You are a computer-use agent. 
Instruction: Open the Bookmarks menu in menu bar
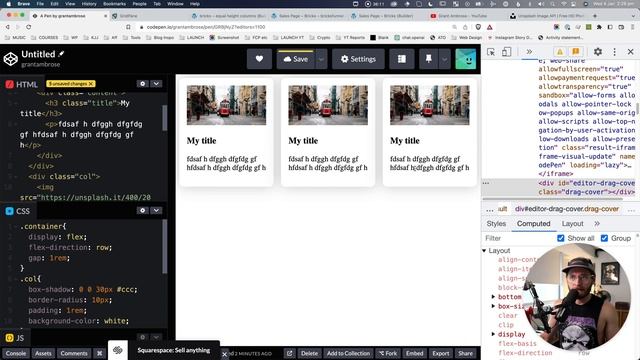pos(114,4)
